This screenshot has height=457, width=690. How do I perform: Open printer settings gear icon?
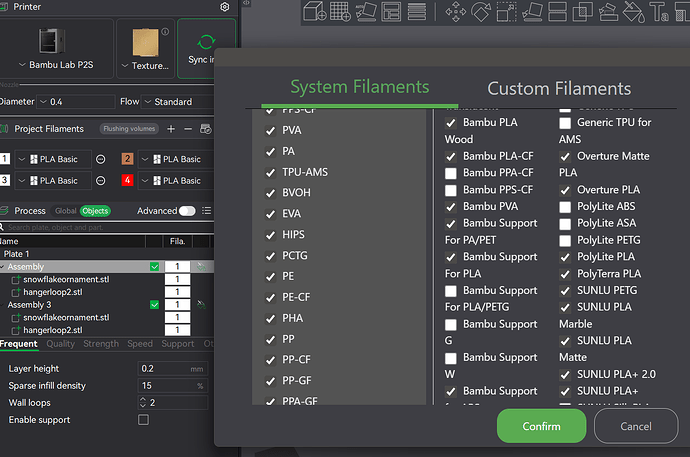point(225,7)
